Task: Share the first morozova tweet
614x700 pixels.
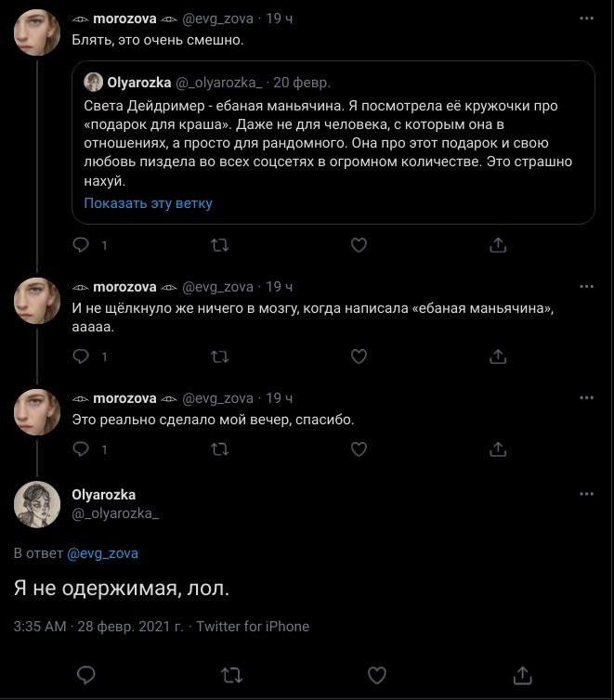Action: (x=497, y=246)
